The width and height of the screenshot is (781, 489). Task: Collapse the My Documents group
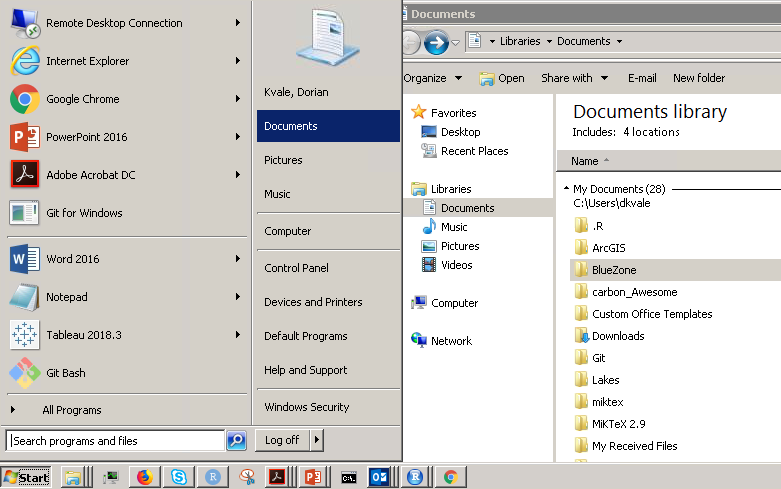[x=566, y=188]
